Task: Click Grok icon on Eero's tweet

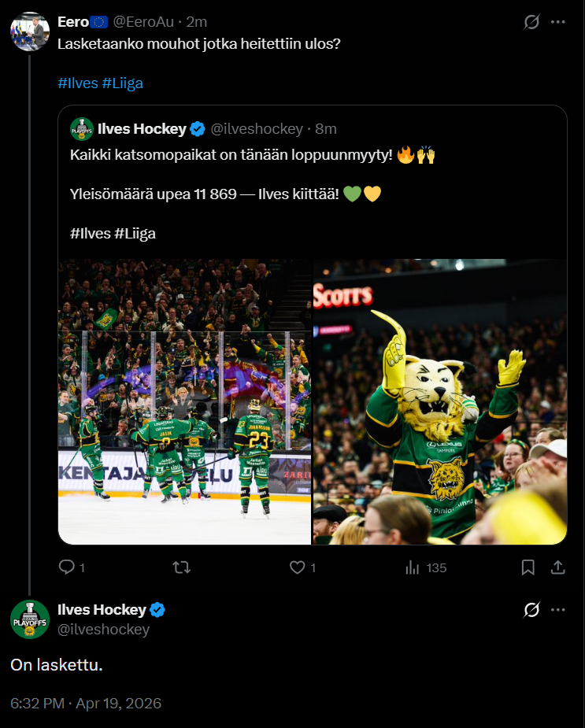Action: (531, 22)
